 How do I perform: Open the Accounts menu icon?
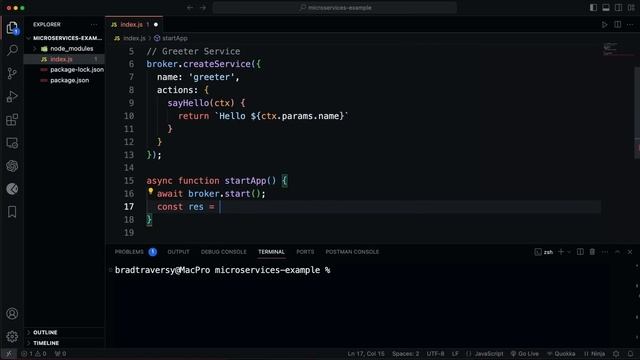pos(12,313)
